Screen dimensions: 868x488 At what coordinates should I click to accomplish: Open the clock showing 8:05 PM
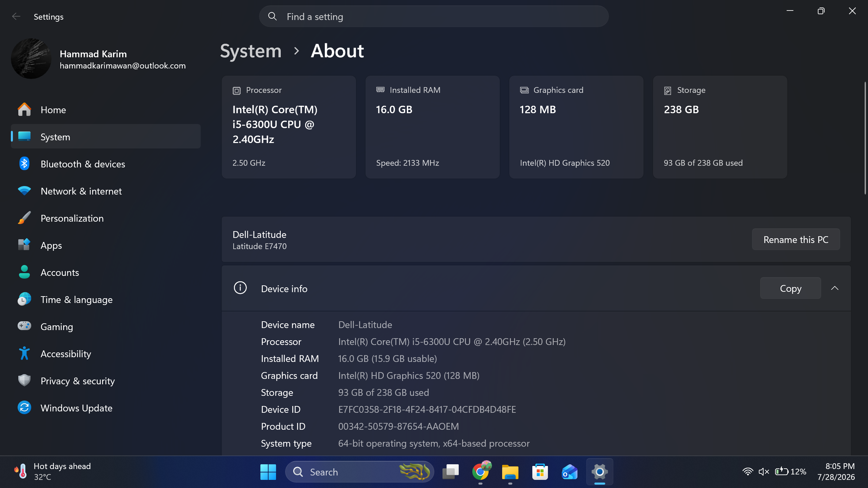[x=836, y=471]
